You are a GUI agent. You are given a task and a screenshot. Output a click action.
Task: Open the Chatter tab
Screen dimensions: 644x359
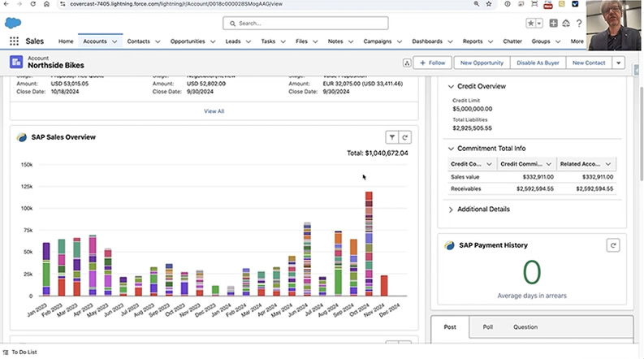pyautogui.click(x=512, y=41)
